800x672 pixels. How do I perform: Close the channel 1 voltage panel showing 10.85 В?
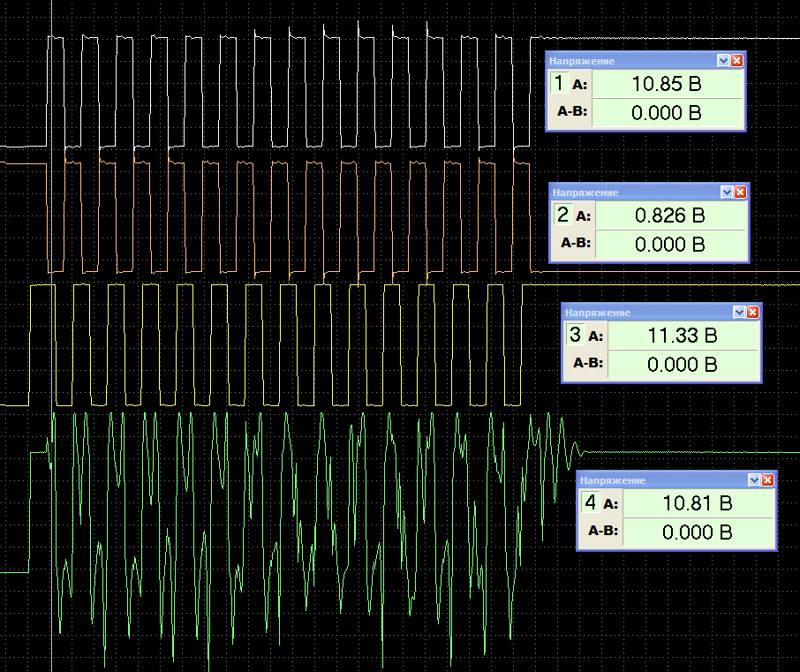(x=736, y=61)
